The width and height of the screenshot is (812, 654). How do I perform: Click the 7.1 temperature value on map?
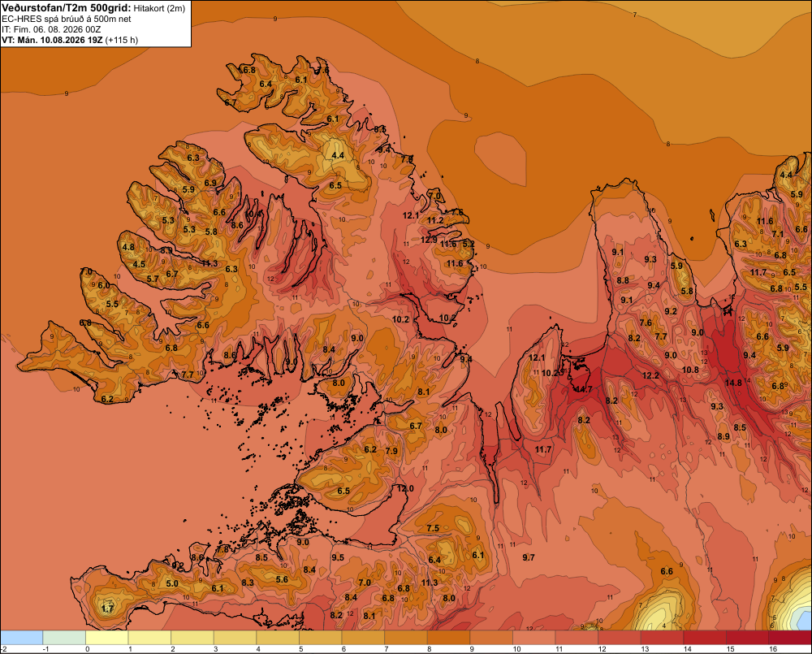point(778,234)
